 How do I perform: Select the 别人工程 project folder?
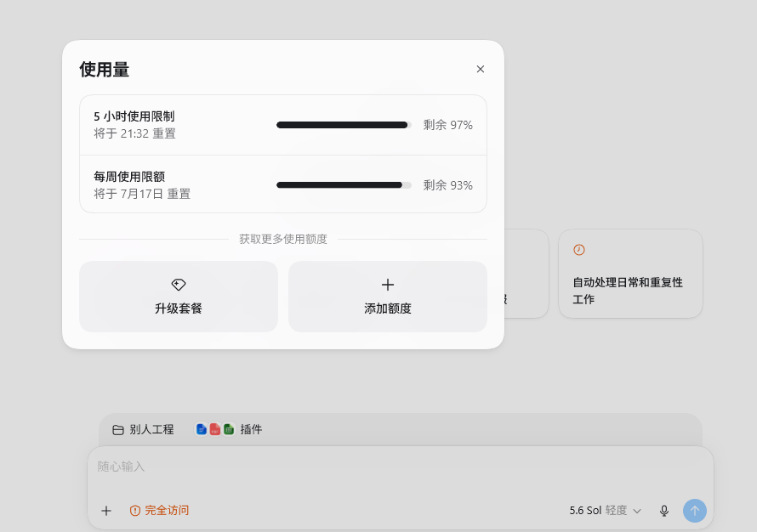[143, 429]
